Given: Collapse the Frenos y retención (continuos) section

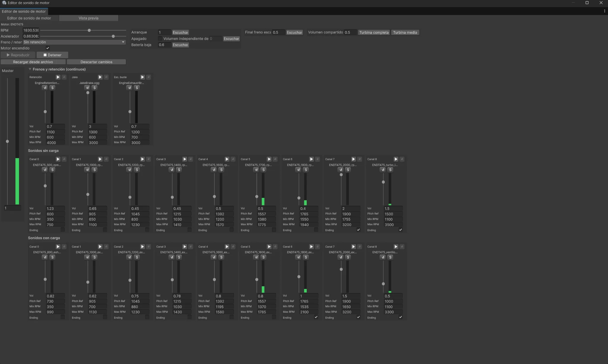Looking at the screenshot, I should click(x=30, y=69).
